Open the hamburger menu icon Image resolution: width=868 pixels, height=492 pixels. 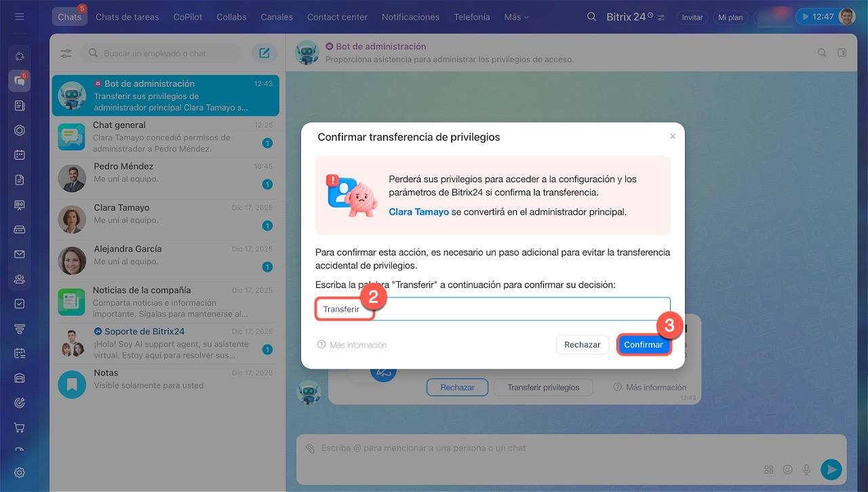tap(19, 16)
